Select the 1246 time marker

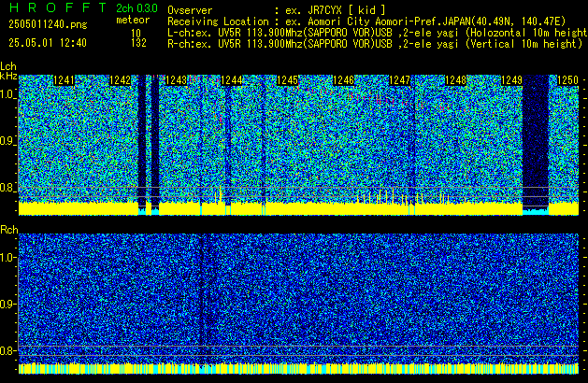point(343,80)
